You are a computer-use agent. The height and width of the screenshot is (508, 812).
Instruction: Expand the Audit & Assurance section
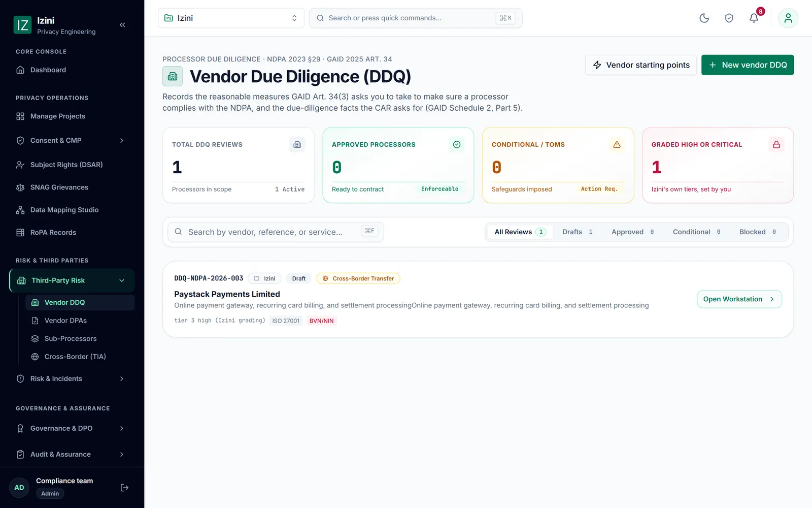[x=72, y=455]
